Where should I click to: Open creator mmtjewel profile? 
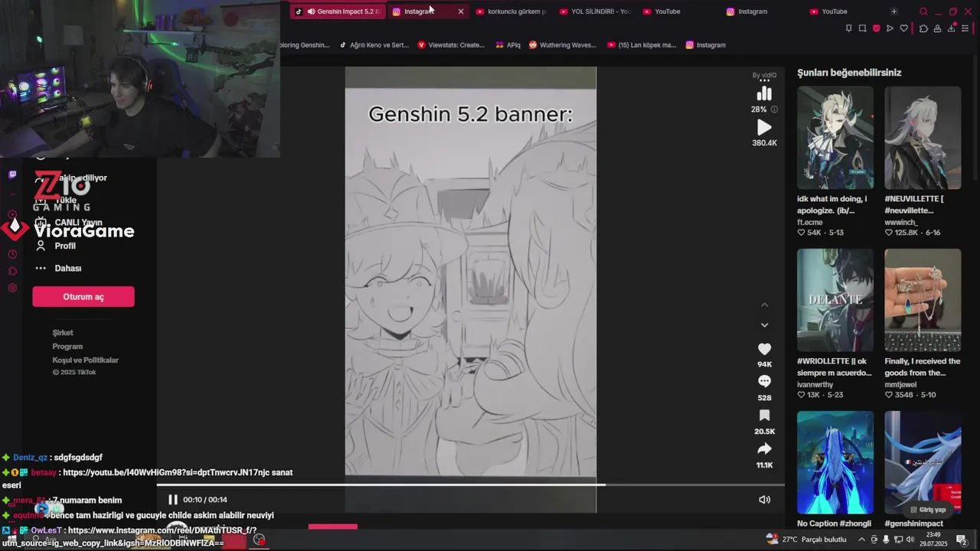pos(902,385)
